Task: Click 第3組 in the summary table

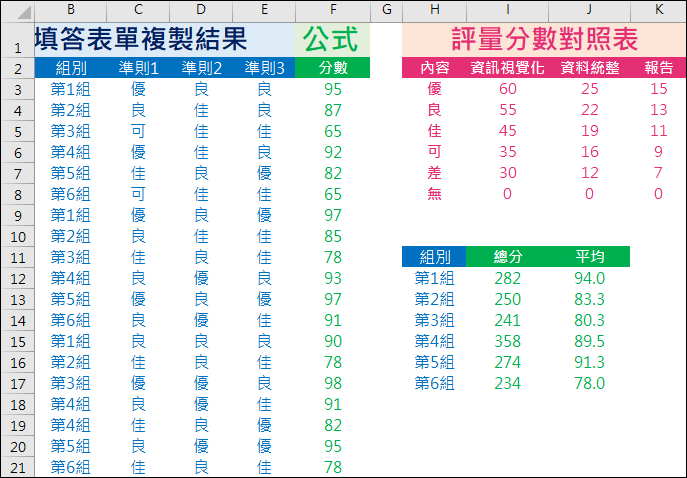Action: point(435,320)
